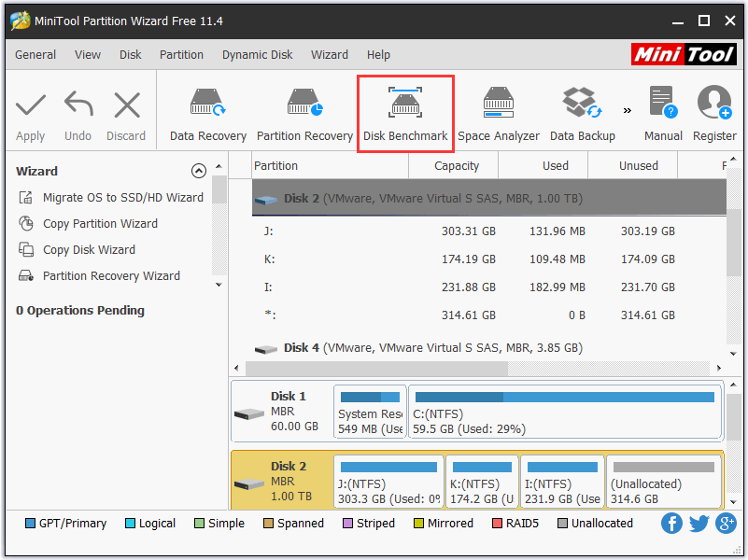Click the Apply checkmark icon
Screen dimensions: 748x560
tap(31, 105)
